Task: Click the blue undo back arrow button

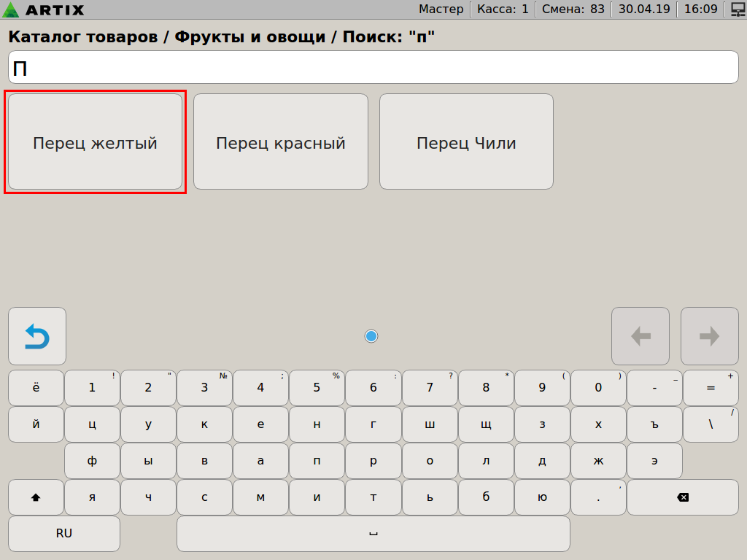Action: pos(37,336)
